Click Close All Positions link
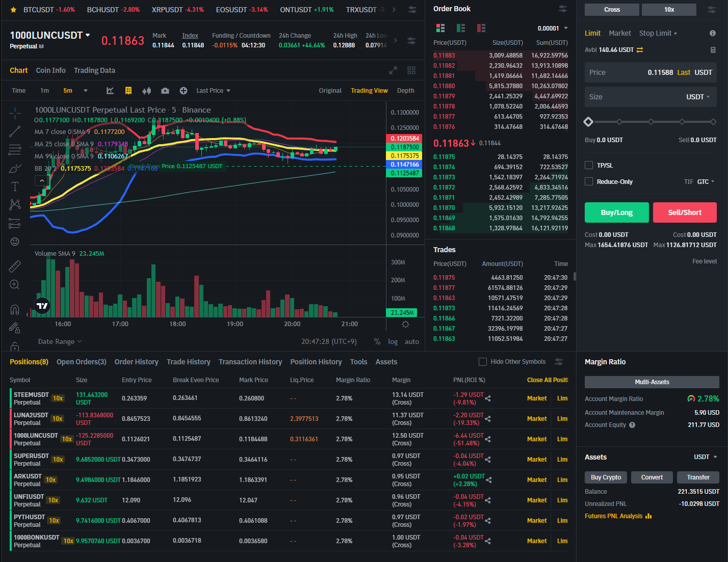 pos(548,380)
